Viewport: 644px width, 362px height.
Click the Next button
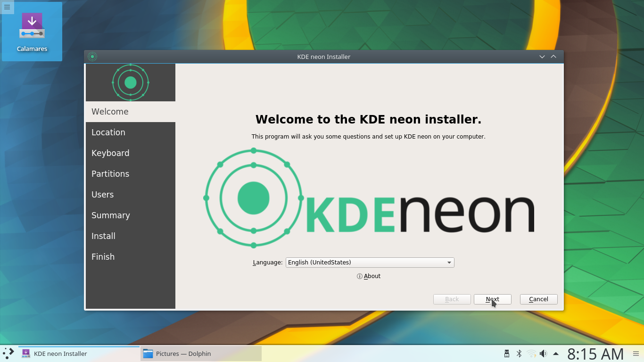click(493, 299)
